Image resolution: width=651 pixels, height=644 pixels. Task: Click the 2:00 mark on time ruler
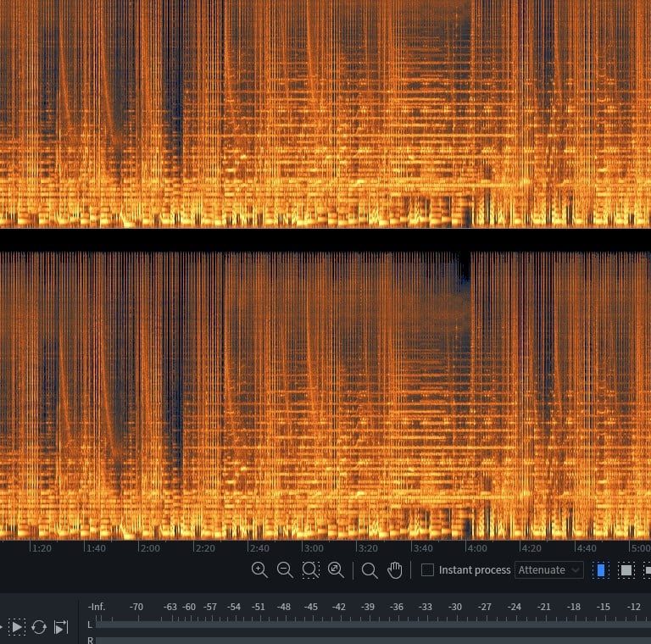(x=150, y=548)
